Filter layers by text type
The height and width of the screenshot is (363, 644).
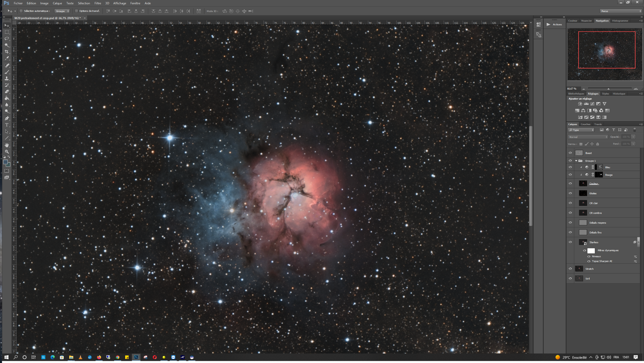pos(613,130)
